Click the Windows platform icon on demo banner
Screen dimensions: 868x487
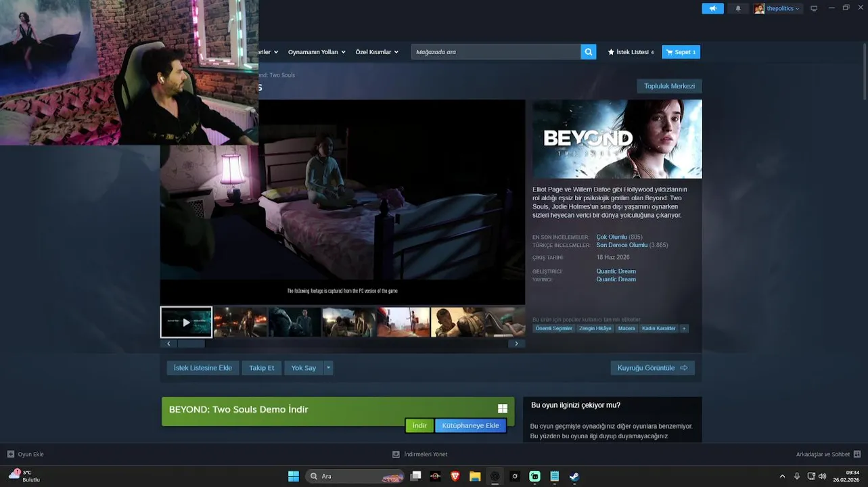coord(503,409)
